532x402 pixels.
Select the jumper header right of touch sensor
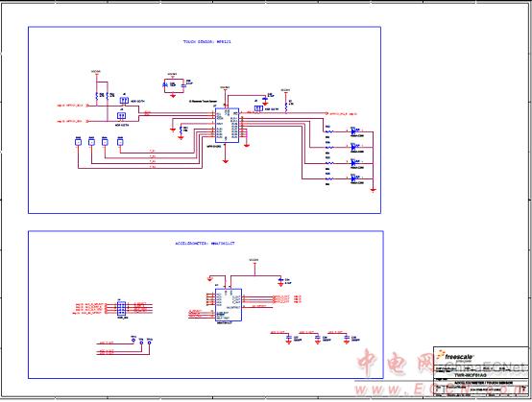258,108
